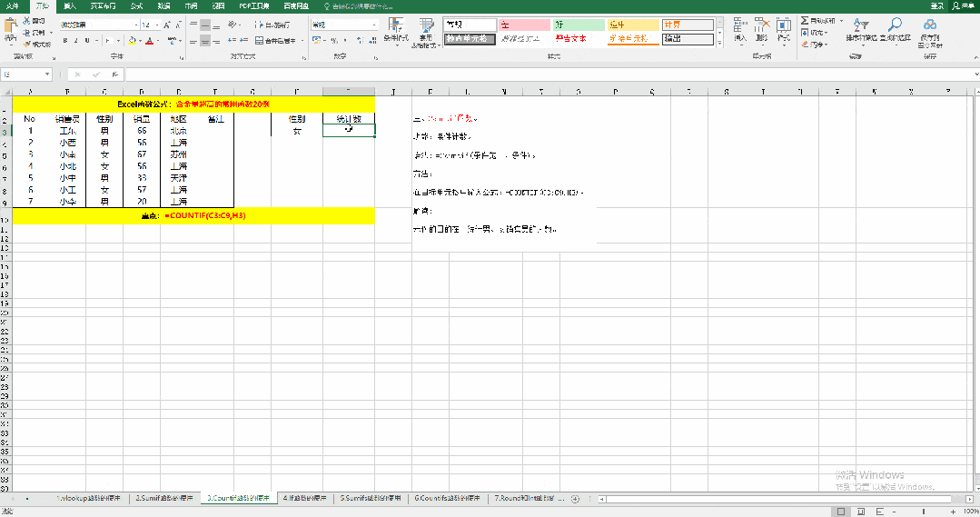
Task: Click the Share button
Action: 963,6
